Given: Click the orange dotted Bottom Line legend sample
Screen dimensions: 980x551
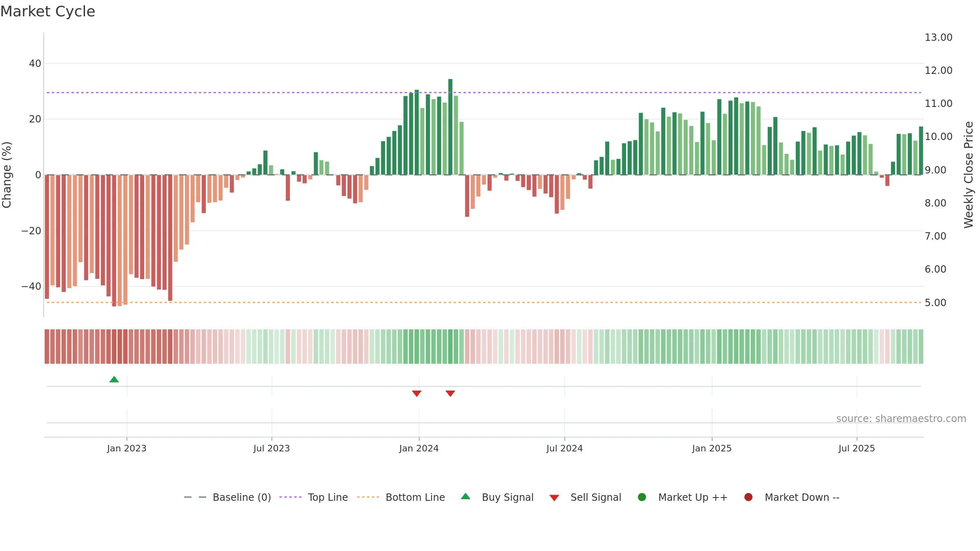Looking at the screenshot, I should [368, 497].
